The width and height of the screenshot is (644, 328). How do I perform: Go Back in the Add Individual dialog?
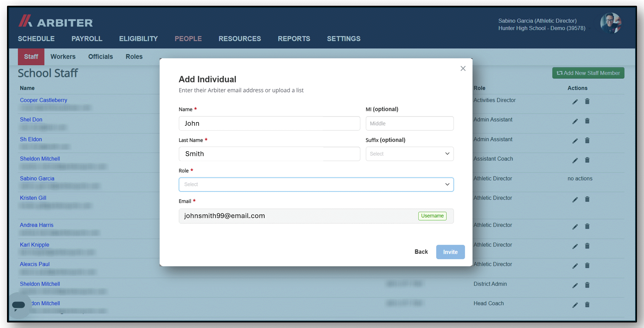click(x=421, y=252)
